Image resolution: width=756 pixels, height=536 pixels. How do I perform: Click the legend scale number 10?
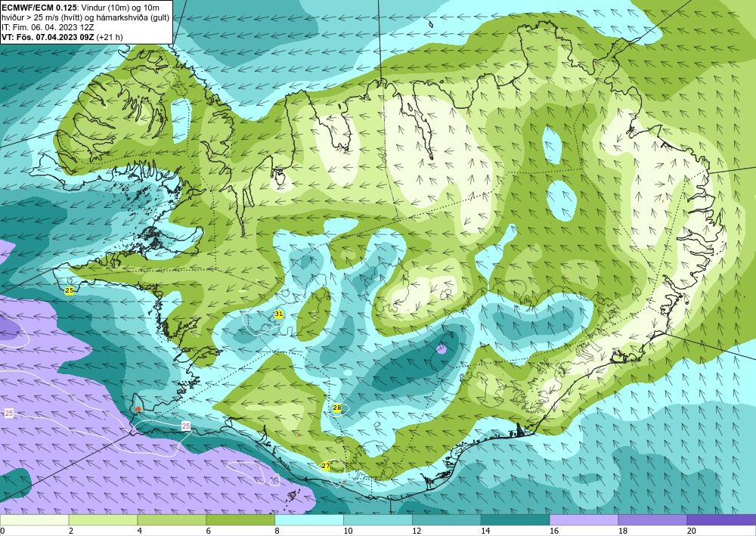348,531
